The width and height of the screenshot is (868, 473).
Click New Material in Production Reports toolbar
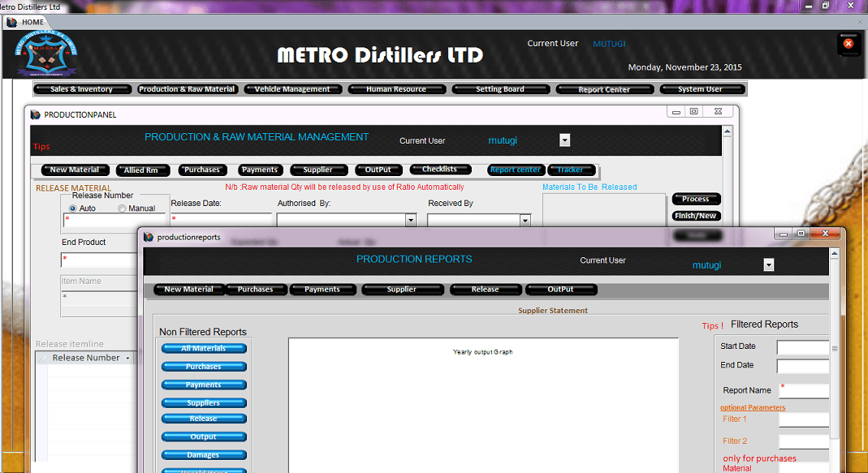[188, 290]
